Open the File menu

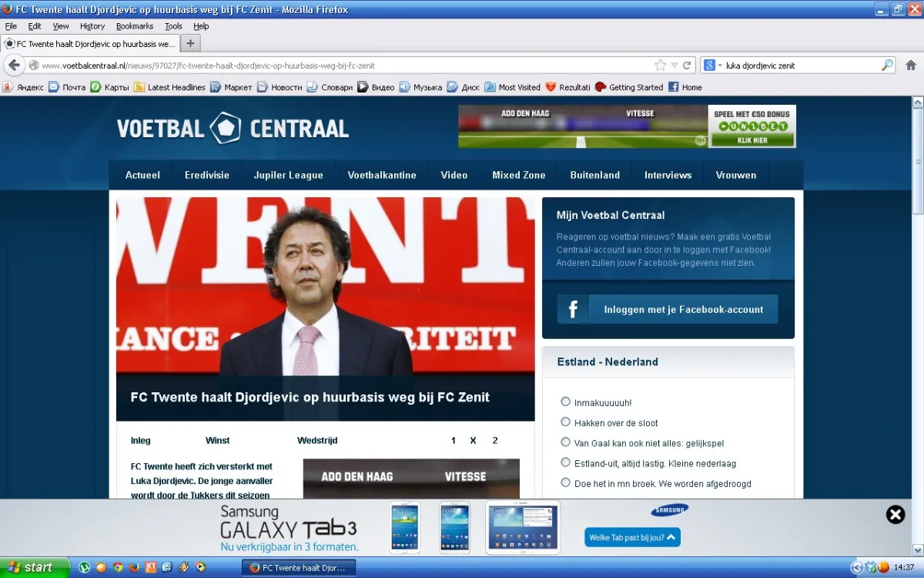pyautogui.click(x=11, y=26)
